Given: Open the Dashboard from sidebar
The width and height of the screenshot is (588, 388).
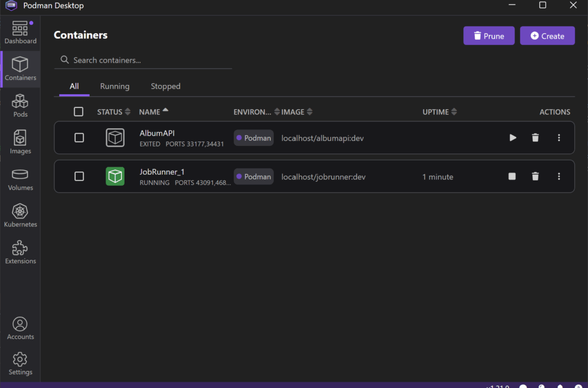Looking at the screenshot, I should pos(20,33).
